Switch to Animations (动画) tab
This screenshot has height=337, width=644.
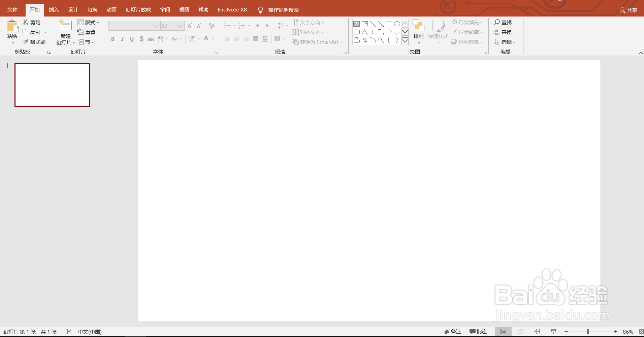(x=111, y=10)
